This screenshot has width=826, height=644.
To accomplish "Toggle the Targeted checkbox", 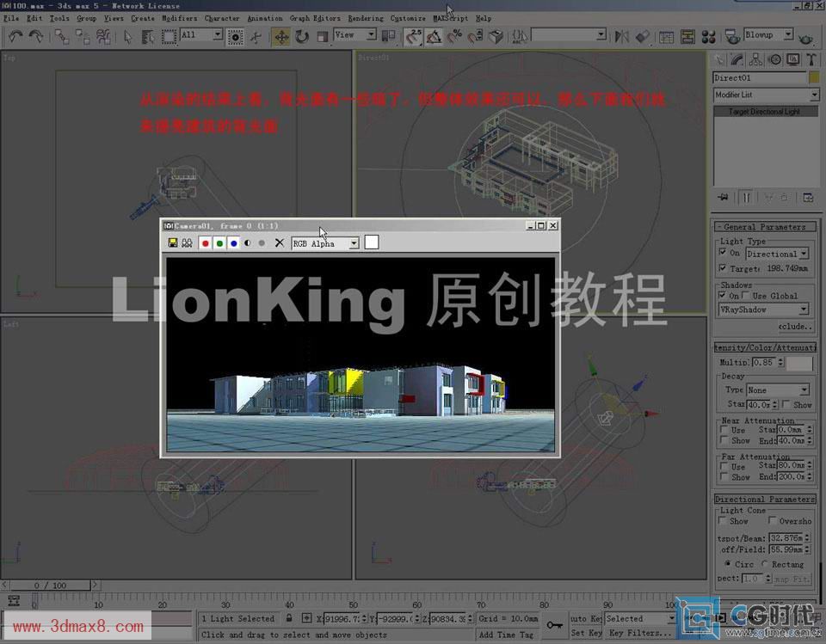I will click(723, 268).
